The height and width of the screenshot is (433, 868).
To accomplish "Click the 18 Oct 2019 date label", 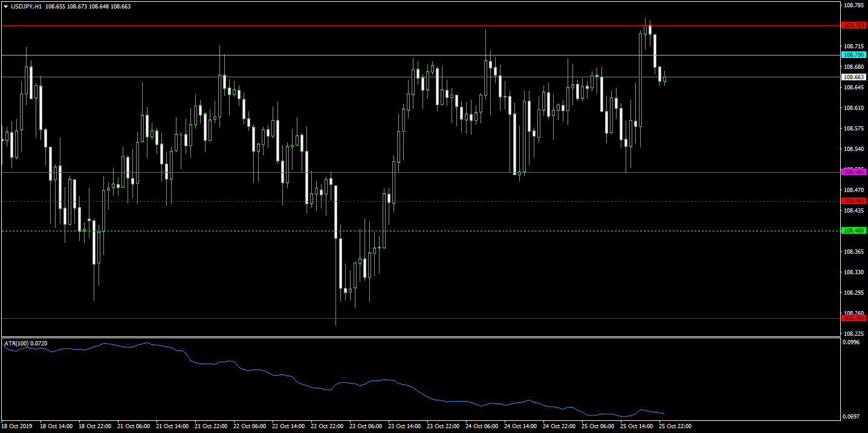I will [17, 426].
